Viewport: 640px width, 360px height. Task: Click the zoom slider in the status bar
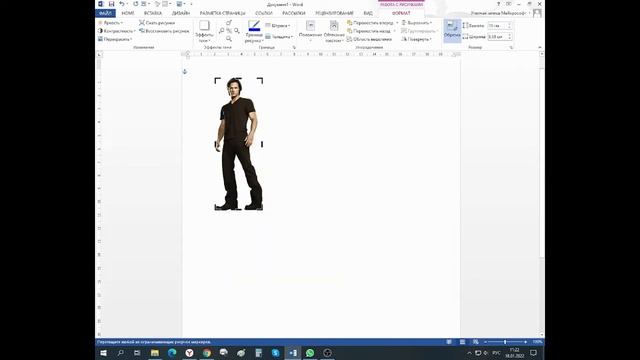pos(505,342)
